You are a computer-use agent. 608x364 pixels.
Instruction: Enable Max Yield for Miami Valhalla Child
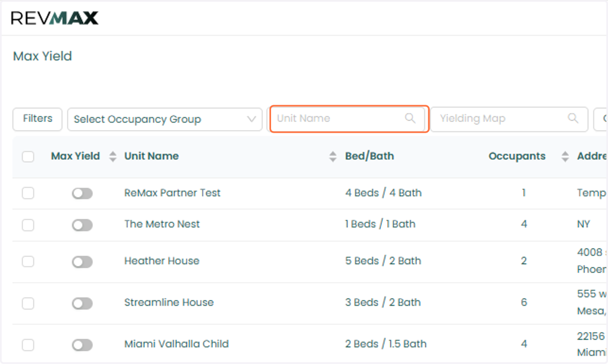[82, 345]
